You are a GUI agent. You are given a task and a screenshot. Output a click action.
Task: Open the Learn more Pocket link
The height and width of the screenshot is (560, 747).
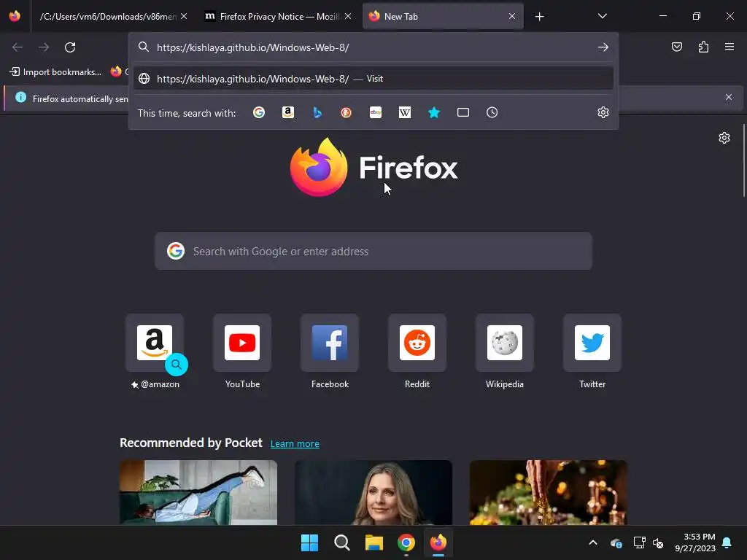coord(295,444)
